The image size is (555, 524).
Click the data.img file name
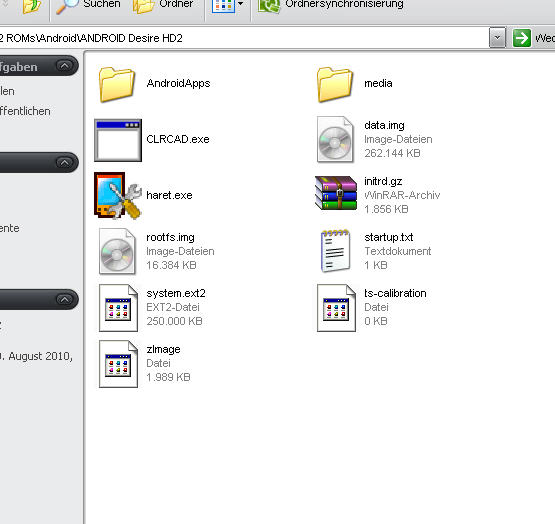(384, 125)
